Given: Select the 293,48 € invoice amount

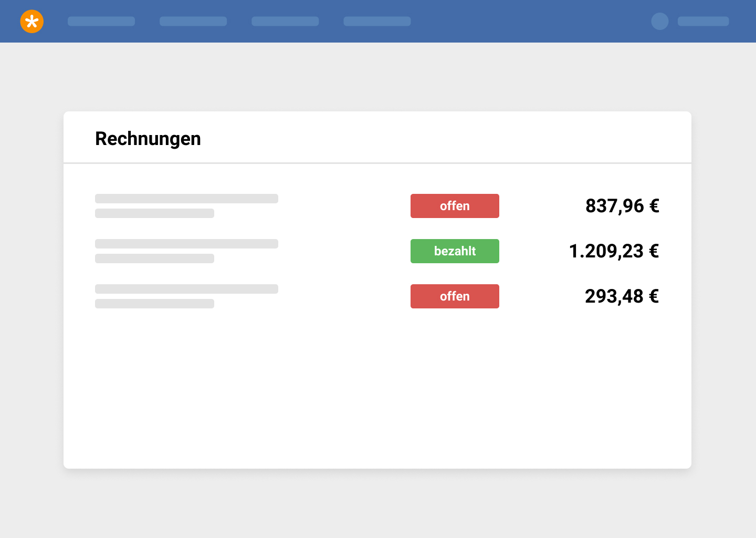Looking at the screenshot, I should point(622,296).
